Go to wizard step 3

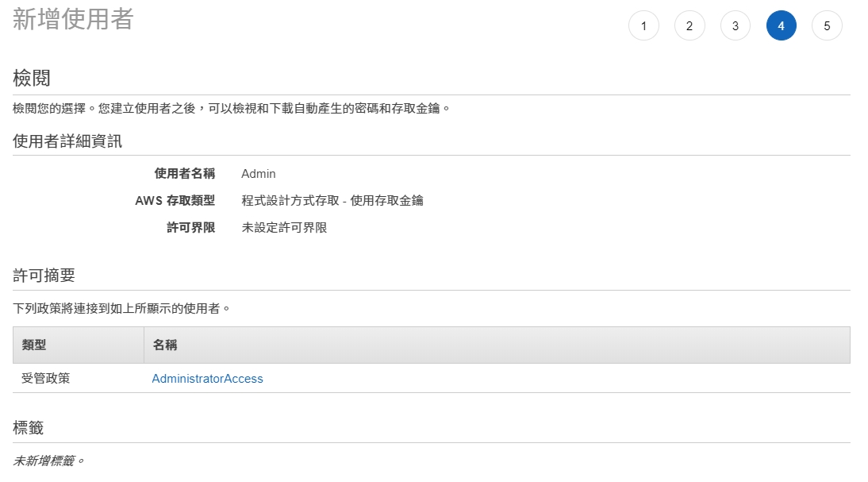(735, 25)
